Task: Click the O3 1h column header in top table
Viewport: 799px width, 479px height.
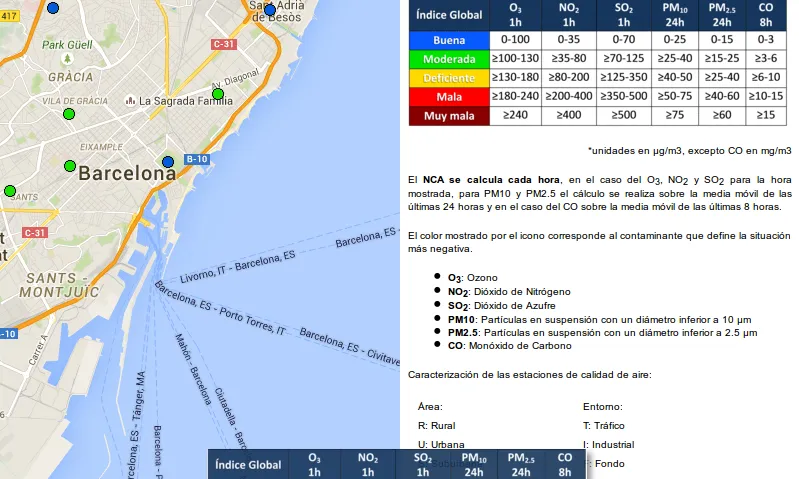Action: (x=515, y=15)
